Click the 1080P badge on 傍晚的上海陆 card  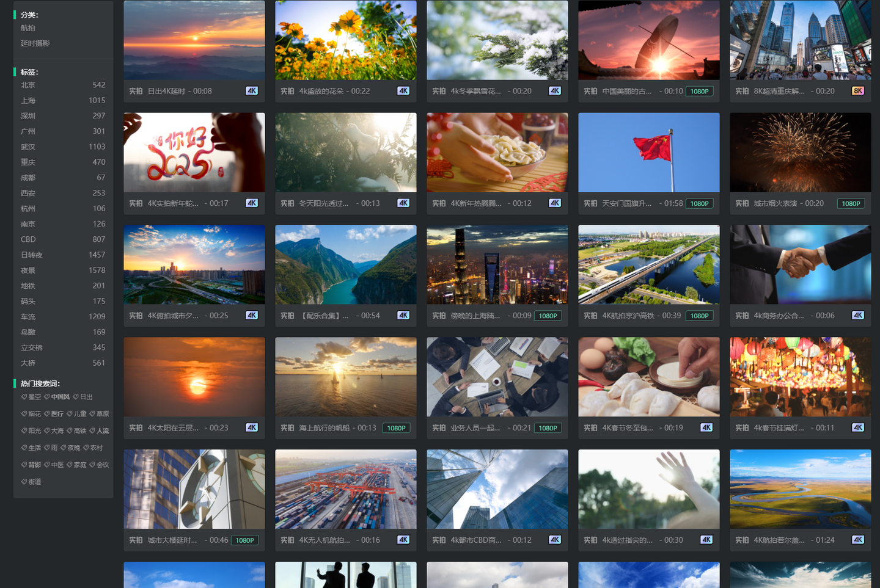point(548,316)
